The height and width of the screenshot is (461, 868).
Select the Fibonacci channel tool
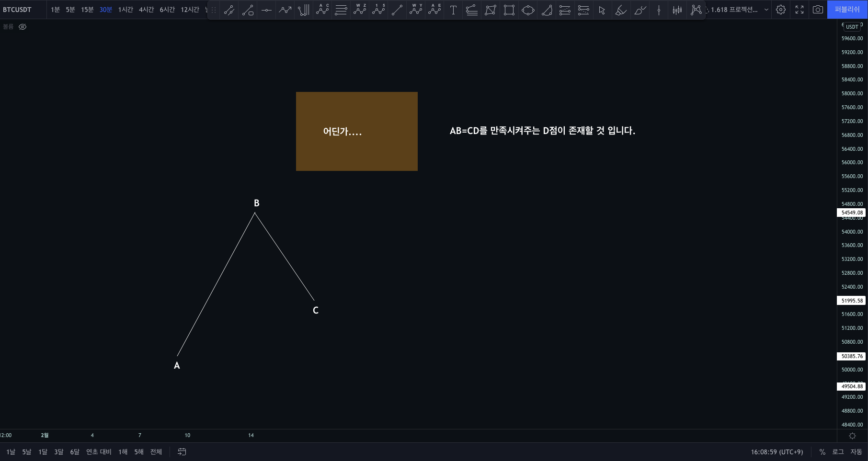click(472, 10)
